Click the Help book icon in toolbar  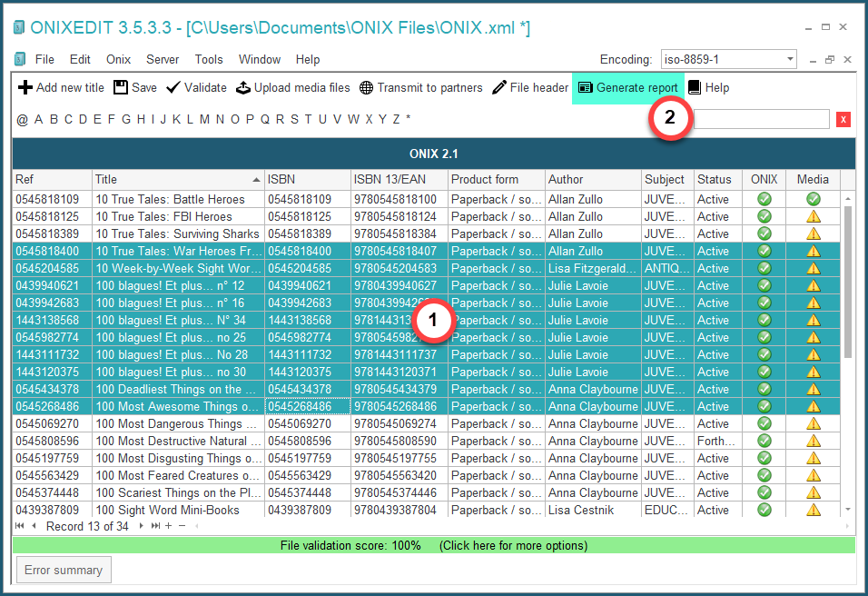pyautogui.click(x=695, y=87)
